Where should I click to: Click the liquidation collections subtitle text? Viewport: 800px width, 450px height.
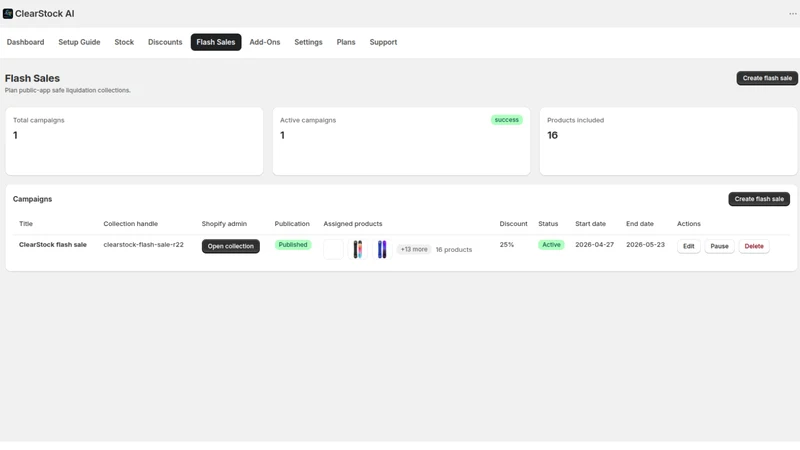pos(68,90)
